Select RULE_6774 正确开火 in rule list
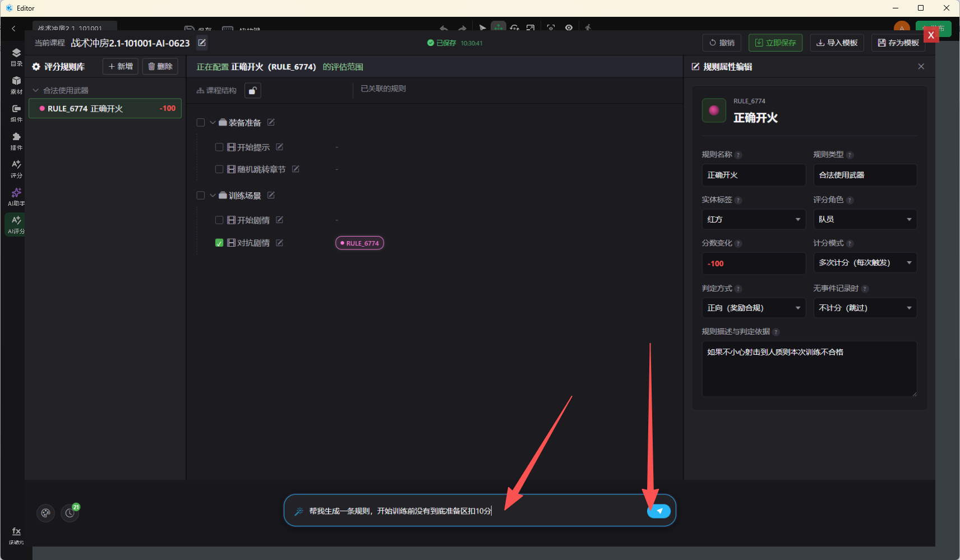Viewport: 960px width, 560px height. click(x=105, y=108)
